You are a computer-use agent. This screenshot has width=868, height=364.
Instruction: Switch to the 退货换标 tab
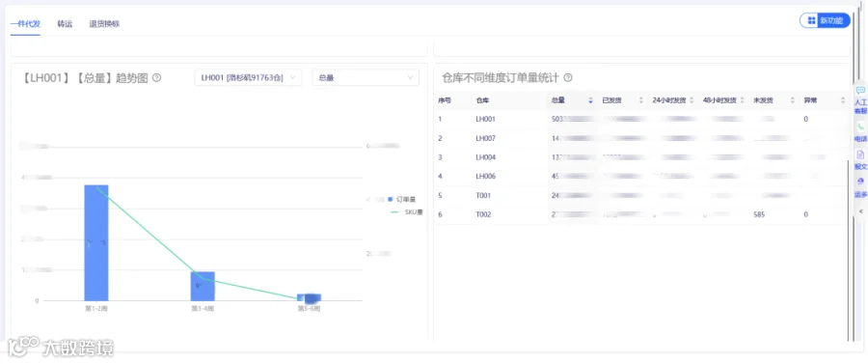104,24
